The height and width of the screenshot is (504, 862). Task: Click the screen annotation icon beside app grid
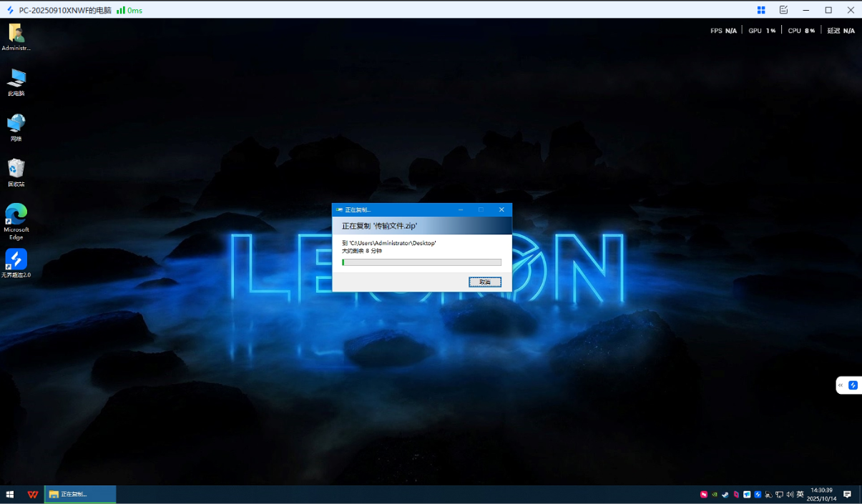coord(783,9)
